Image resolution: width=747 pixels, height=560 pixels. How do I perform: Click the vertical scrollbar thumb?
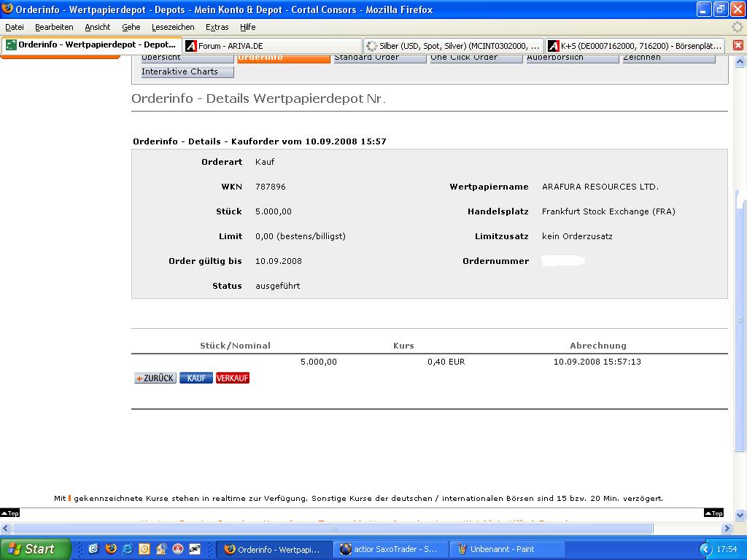click(740, 320)
